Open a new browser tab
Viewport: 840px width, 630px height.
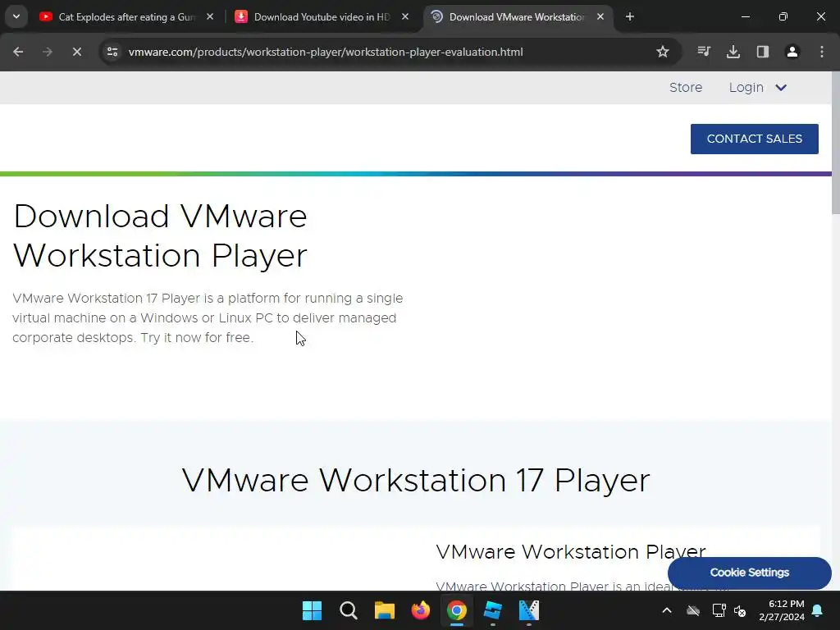pos(630,16)
